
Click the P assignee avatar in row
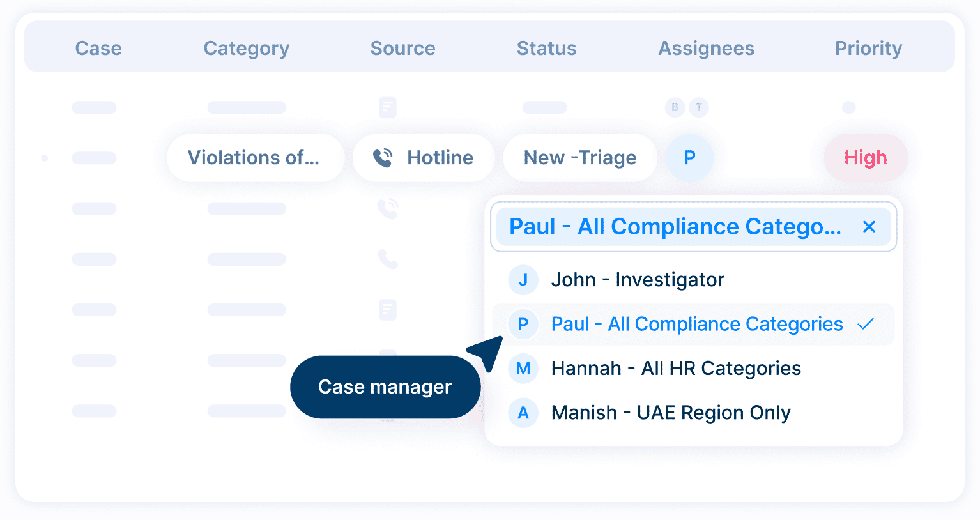pyautogui.click(x=689, y=158)
